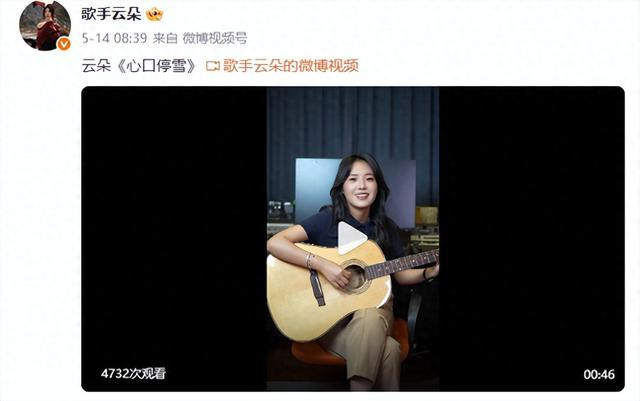Viewport: 640px width, 401px height.
Task: Open 歌手云朵's profile avatar
Action: [x=45, y=25]
